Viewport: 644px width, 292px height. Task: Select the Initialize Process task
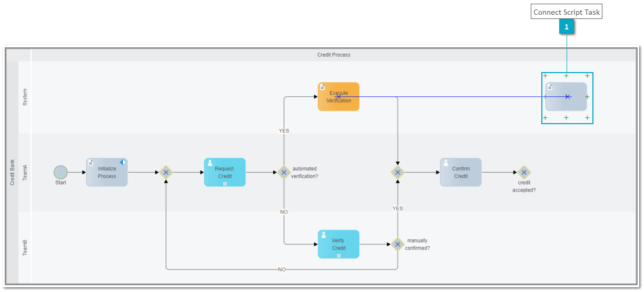pyautogui.click(x=107, y=172)
